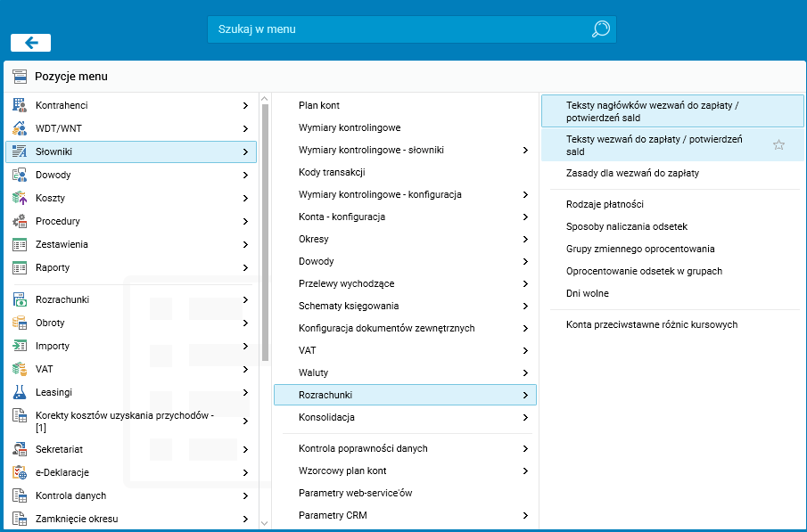Viewport: 807px width, 532px height.
Task: Open the Kontrahenci icon
Action: (x=20, y=105)
